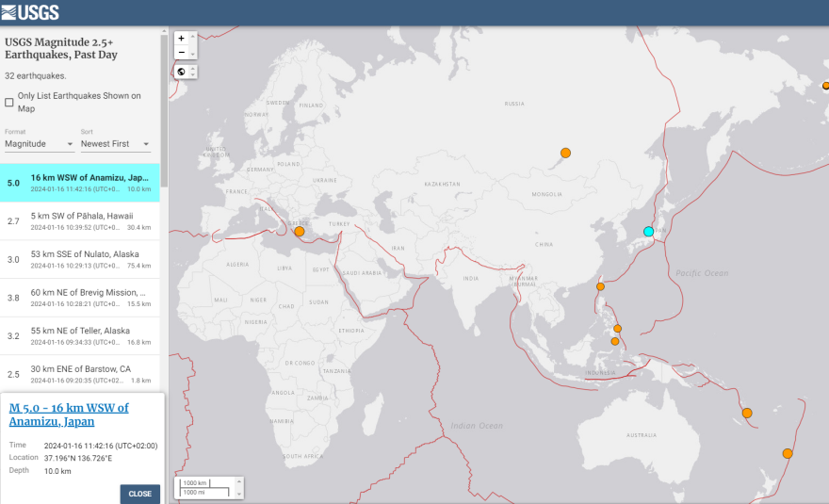The height and width of the screenshot is (504, 829).
Task: Click the southern Philippines orange marker
Action: (615, 342)
